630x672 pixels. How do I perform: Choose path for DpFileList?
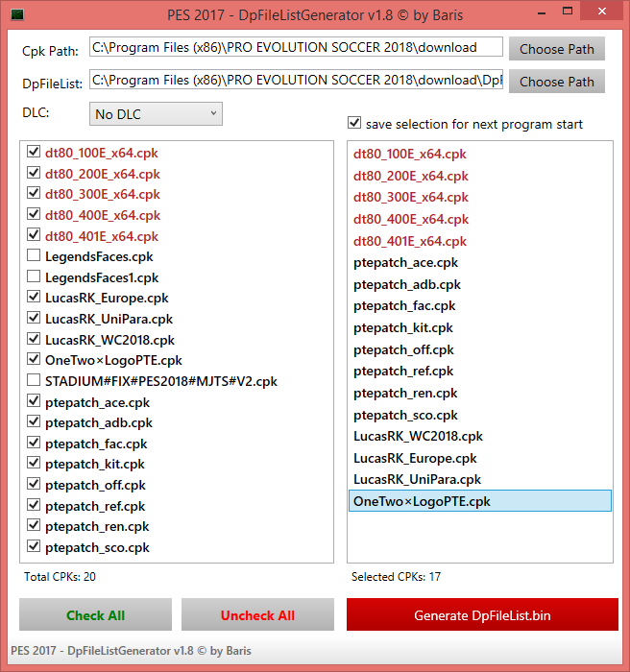[x=557, y=82]
